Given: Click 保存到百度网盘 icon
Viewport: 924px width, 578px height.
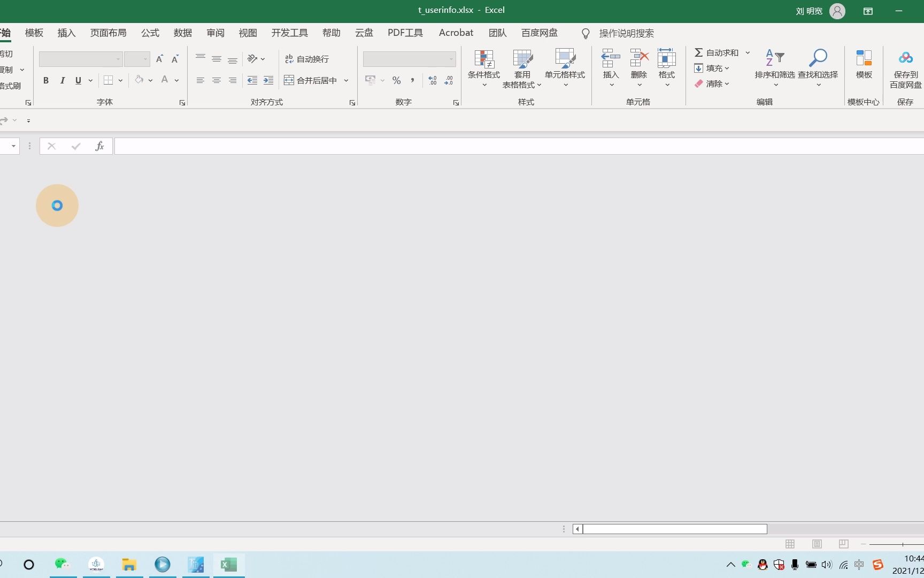Looking at the screenshot, I should point(905,69).
